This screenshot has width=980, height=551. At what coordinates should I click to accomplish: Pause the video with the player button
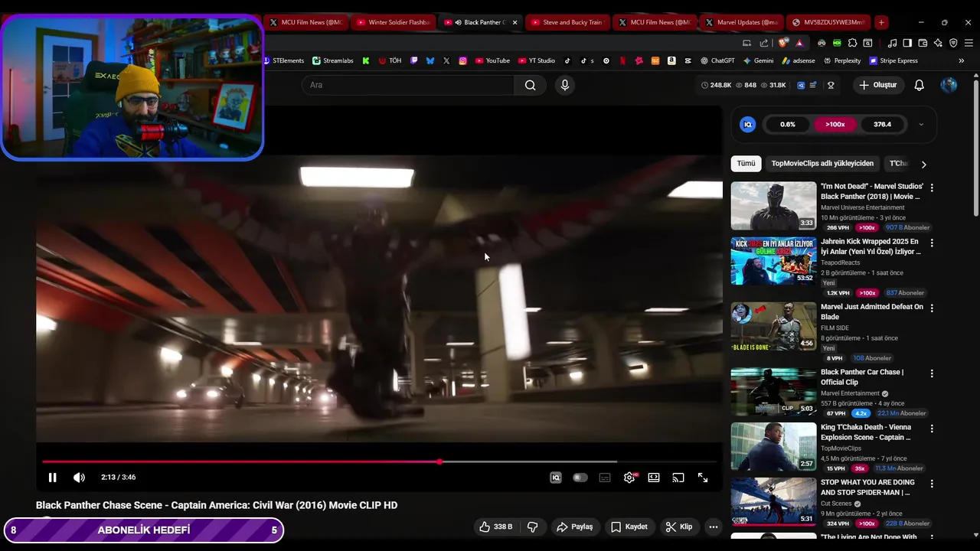pyautogui.click(x=52, y=478)
